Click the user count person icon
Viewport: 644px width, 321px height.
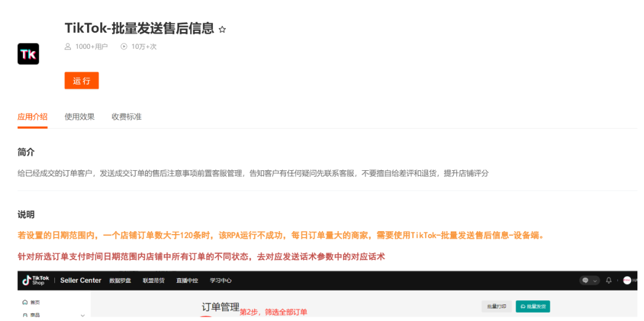(x=68, y=46)
